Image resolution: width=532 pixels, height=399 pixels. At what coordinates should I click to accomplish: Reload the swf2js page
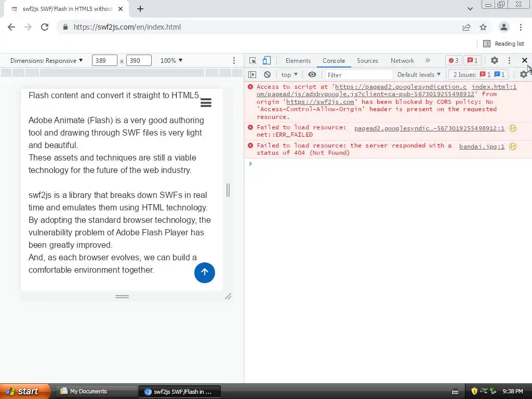(x=45, y=27)
